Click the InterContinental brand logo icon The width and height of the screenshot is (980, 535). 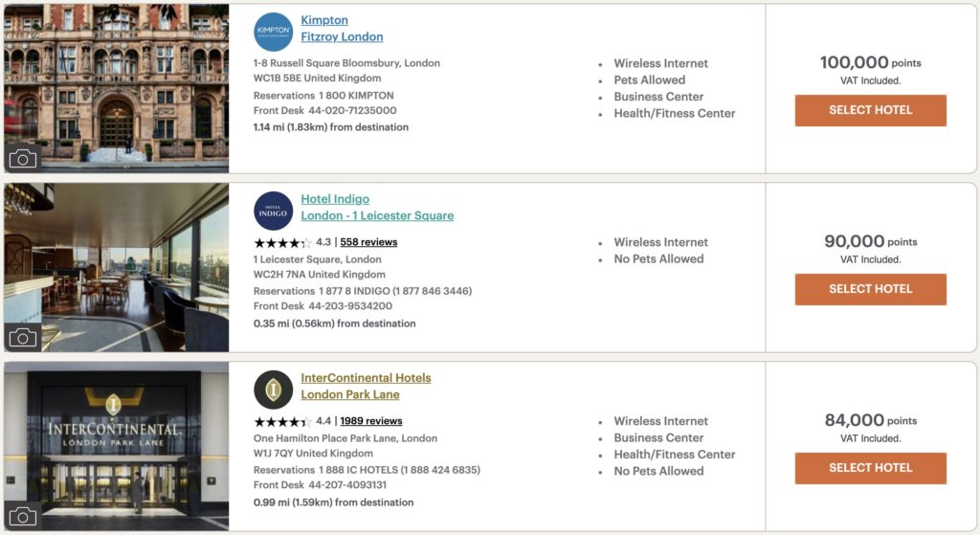point(274,390)
